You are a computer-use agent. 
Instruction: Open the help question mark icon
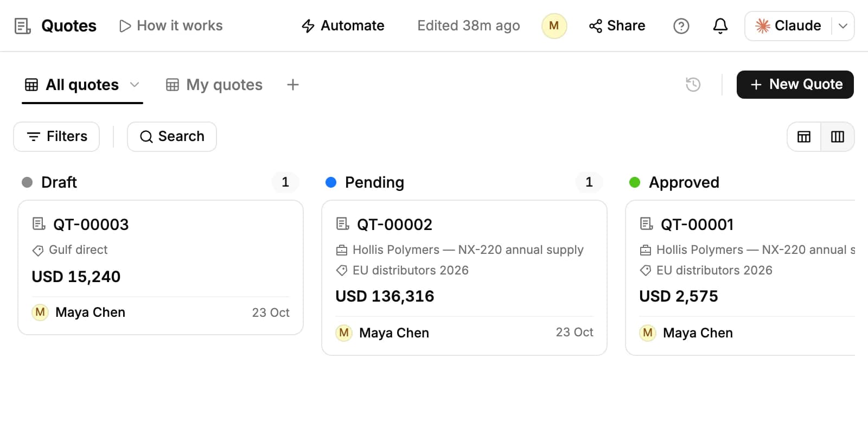coord(681,25)
